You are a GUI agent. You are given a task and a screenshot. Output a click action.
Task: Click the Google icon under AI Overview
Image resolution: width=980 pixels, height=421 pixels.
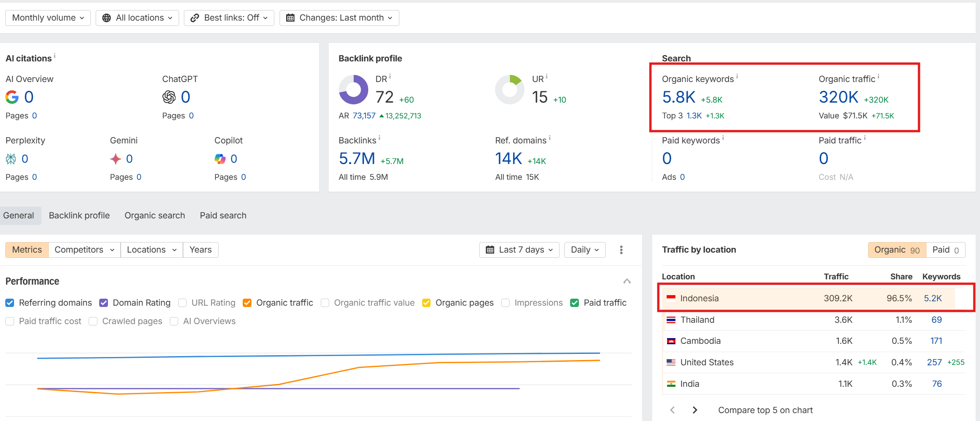coord(12,97)
